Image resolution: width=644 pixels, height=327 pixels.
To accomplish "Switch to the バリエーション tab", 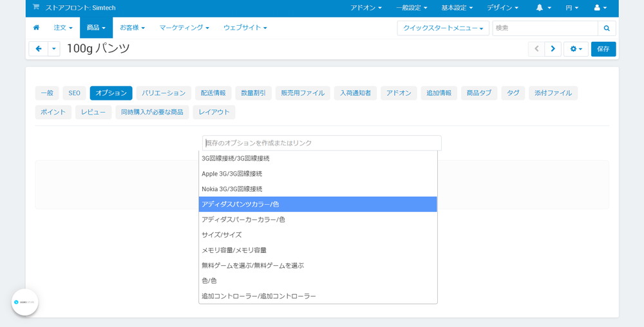I will 164,93.
